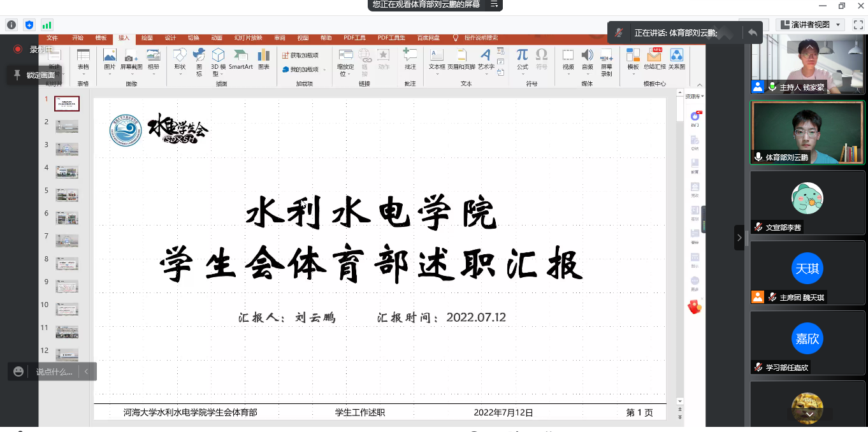Click 获取加载项 button
This screenshot has width=868, height=432.
(x=300, y=55)
